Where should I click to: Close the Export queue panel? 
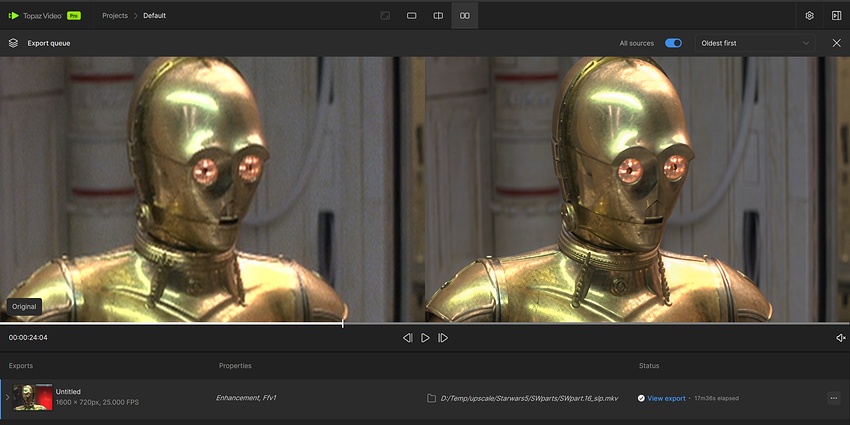836,43
